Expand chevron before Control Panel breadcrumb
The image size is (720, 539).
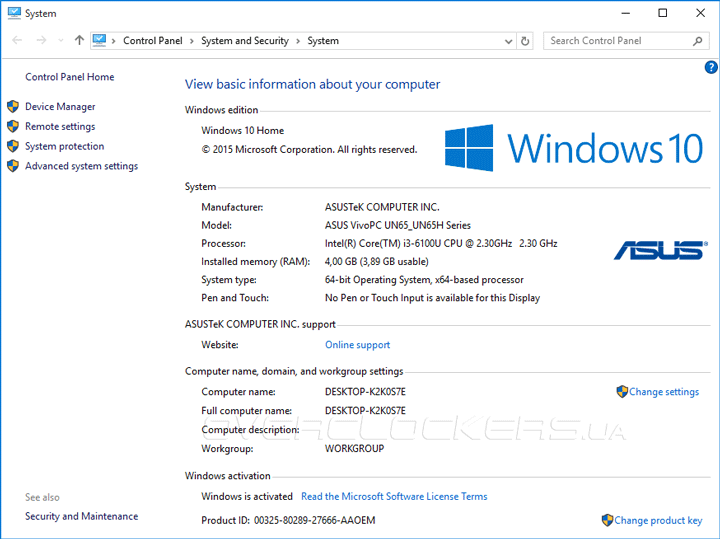(x=113, y=41)
